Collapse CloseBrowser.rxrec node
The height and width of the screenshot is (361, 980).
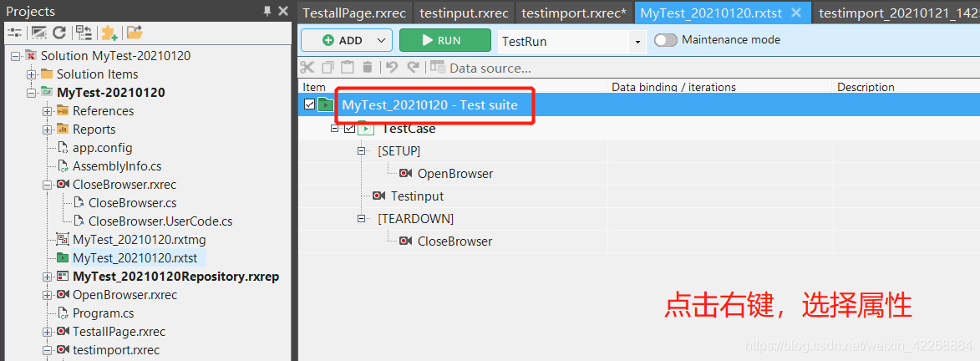[47, 185]
